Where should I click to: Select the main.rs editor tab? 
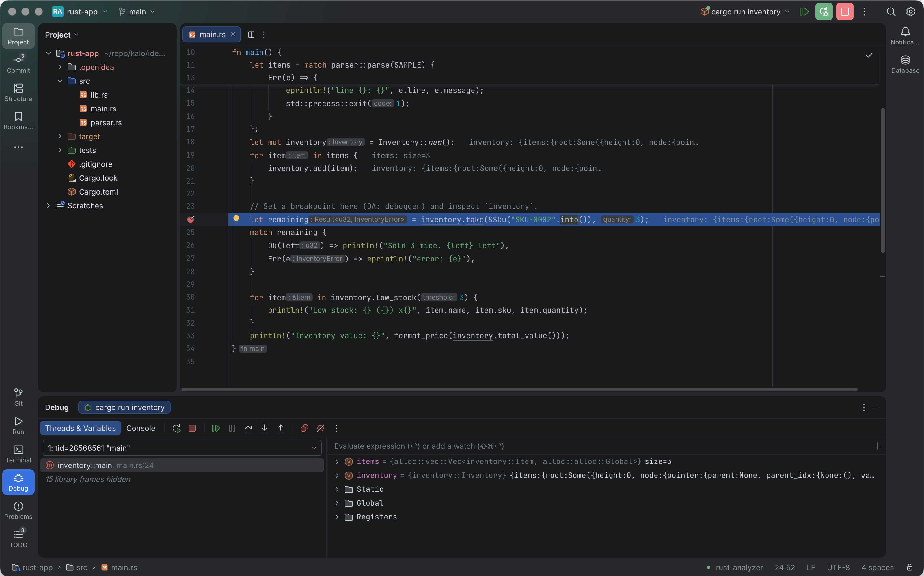click(x=212, y=34)
